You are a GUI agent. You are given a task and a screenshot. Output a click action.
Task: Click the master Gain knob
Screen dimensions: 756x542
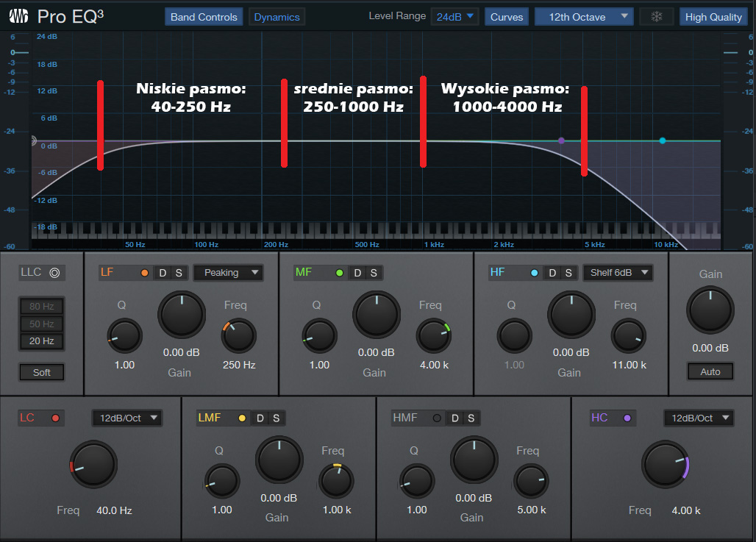[x=710, y=310]
